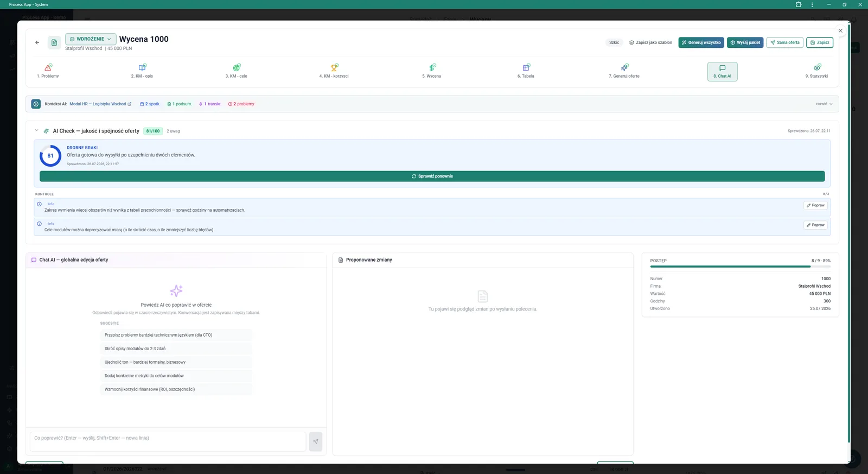The height and width of the screenshot is (474, 868).
Task: Choose suggestion Skróć opisy modułów do 2-3 zdań
Action: [x=176, y=349]
